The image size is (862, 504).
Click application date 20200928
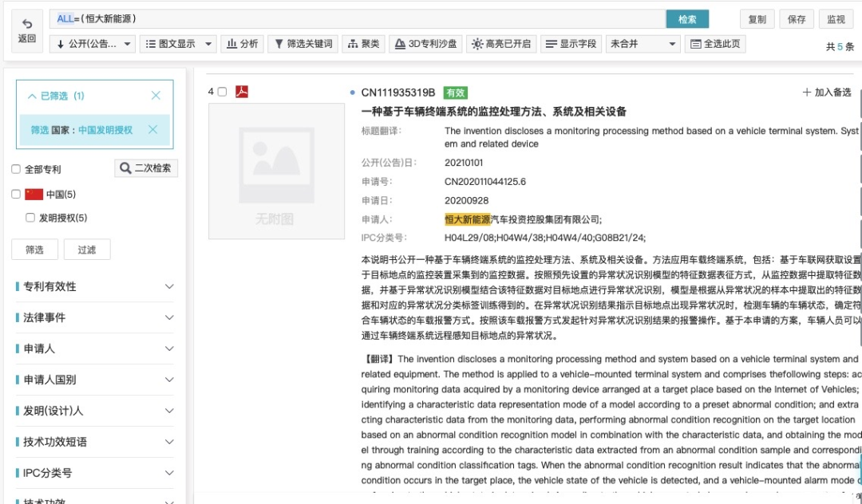(466, 200)
